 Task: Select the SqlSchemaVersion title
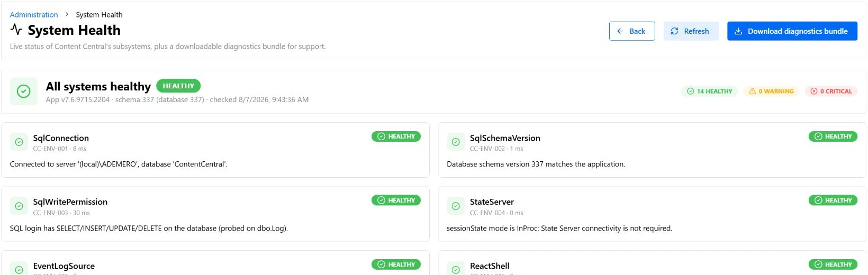505,138
